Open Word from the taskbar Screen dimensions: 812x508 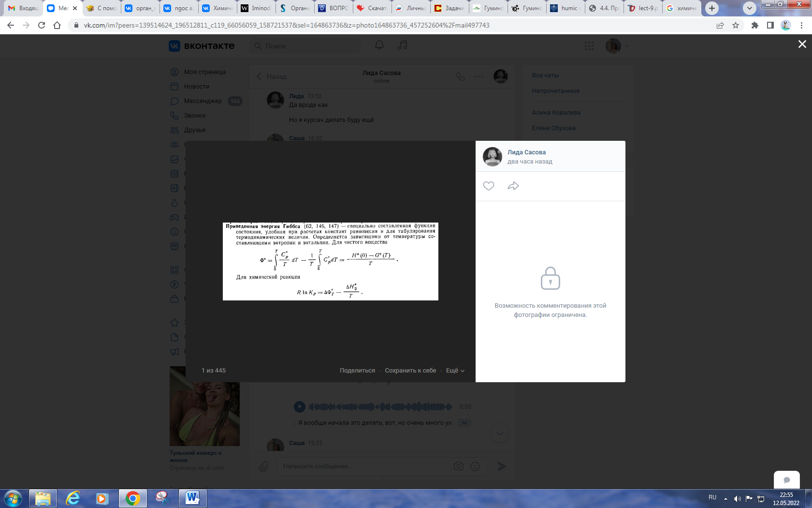(192, 498)
